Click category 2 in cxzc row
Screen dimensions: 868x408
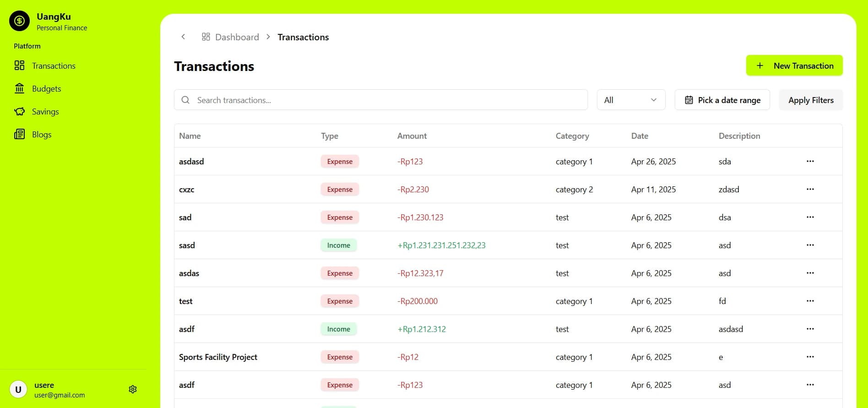(x=574, y=190)
